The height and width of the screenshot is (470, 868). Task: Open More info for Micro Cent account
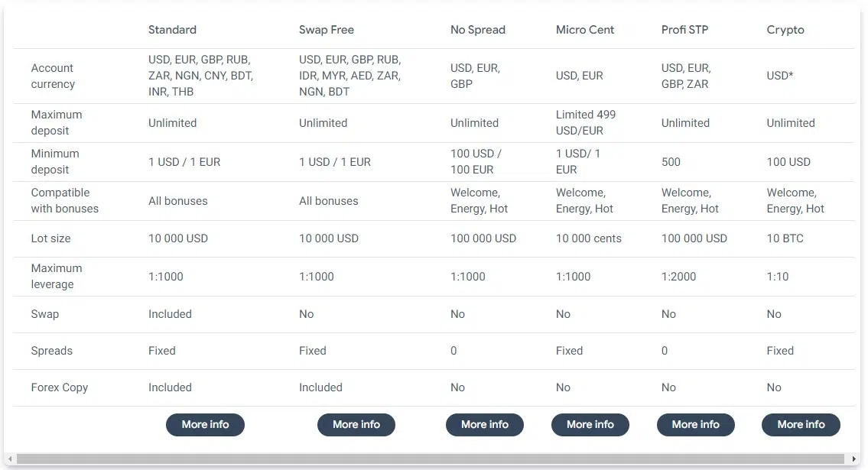coord(590,425)
